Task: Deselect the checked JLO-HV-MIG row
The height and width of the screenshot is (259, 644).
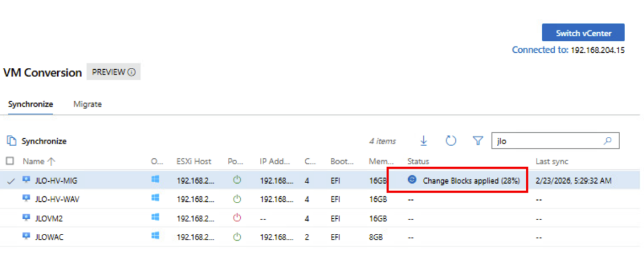Action: 10,180
